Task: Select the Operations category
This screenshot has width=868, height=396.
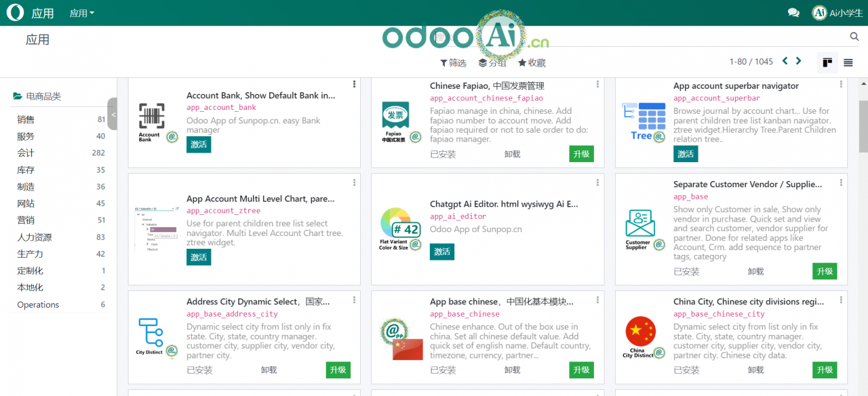Action: tap(61, 304)
